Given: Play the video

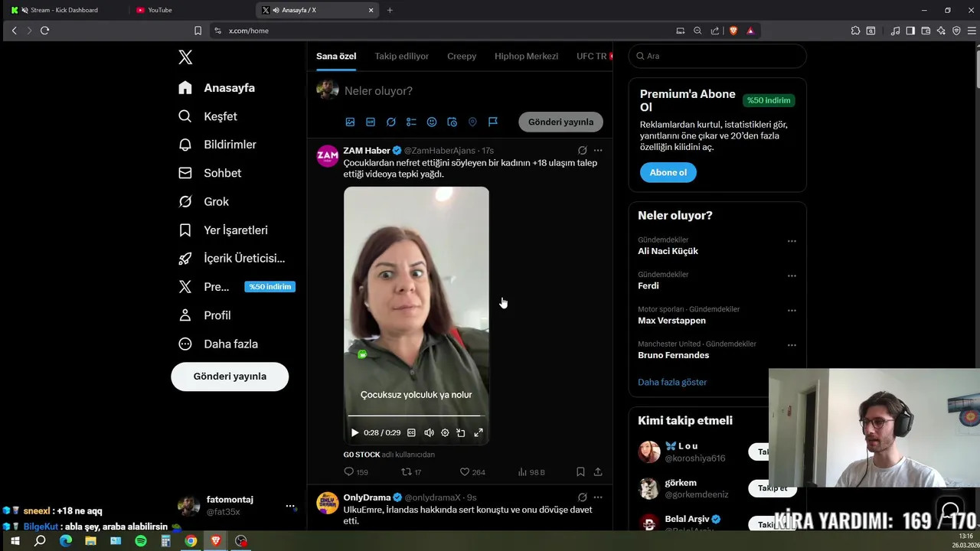Looking at the screenshot, I should tap(354, 432).
